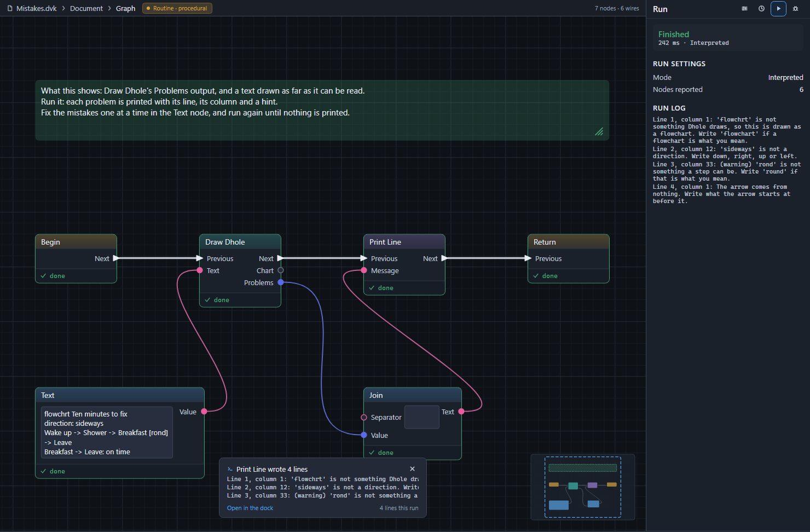Image resolution: width=810 pixels, height=532 pixels.
Task: Open the run history clock icon
Action: [x=761, y=9]
